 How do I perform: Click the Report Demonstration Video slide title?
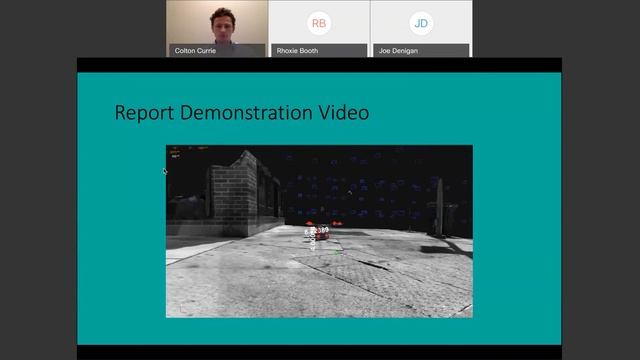click(x=242, y=113)
